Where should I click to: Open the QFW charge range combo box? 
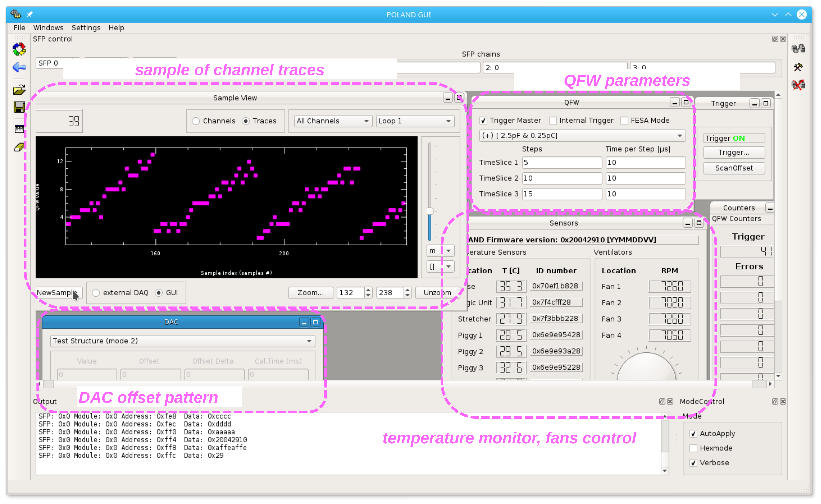[x=582, y=136]
